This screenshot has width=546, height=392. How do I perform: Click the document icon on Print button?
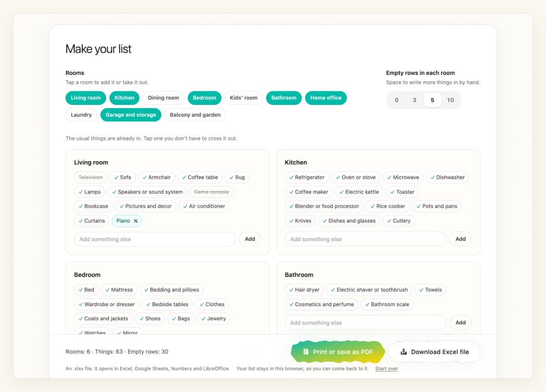coord(306,352)
